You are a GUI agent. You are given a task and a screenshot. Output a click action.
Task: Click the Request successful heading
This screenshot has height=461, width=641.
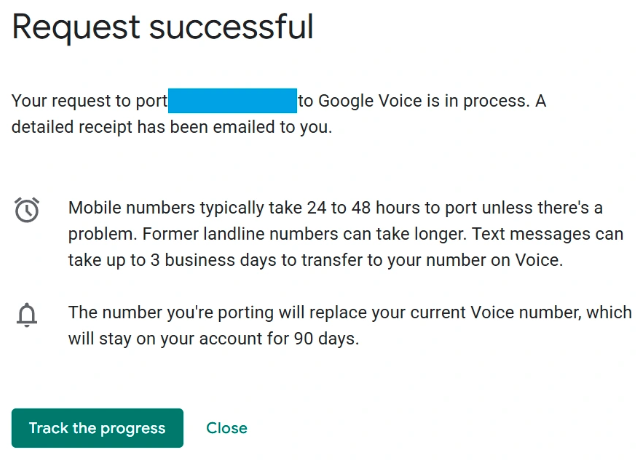coord(162,27)
